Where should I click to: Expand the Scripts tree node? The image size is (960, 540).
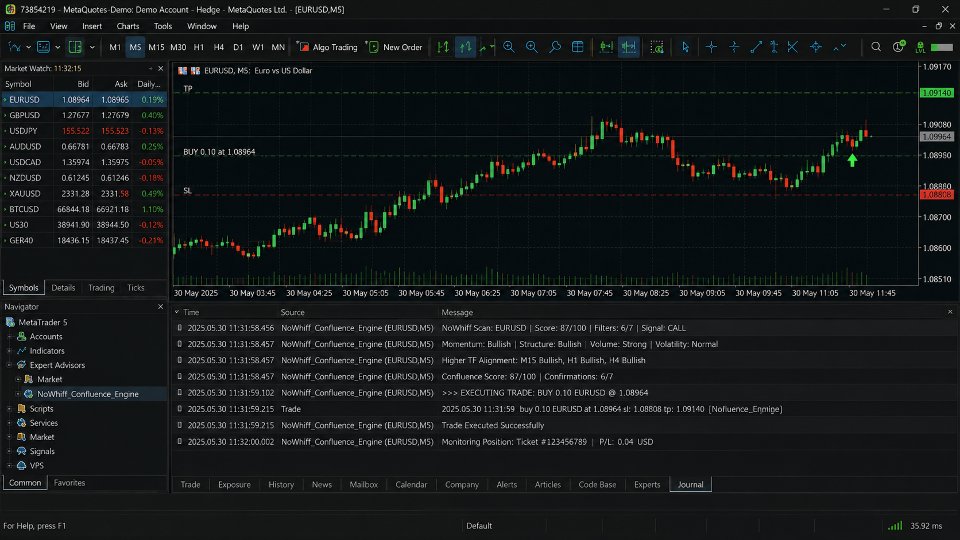click(9, 408)
